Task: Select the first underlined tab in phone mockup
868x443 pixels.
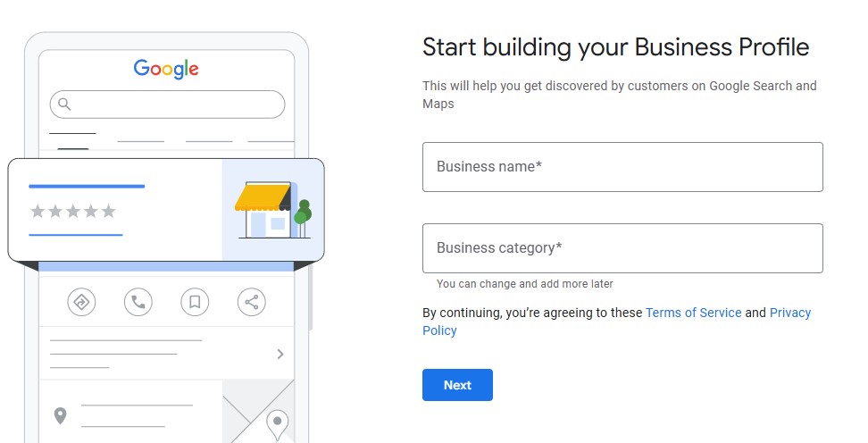Action: (x=72, y=133)
